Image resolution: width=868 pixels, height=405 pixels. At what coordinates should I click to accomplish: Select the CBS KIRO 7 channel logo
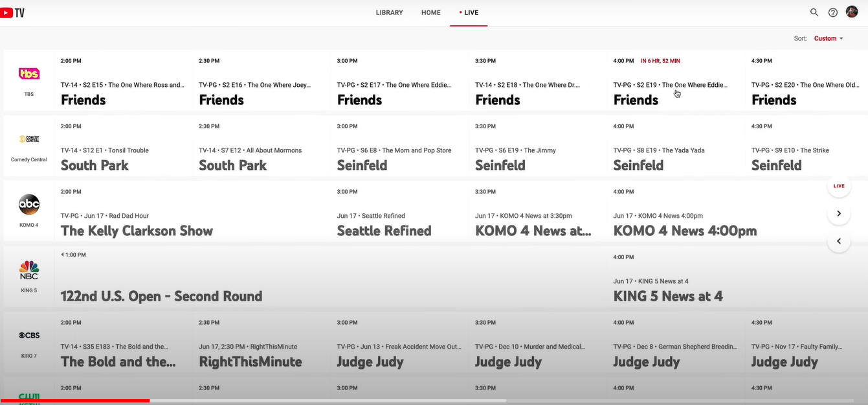(29, 335)
